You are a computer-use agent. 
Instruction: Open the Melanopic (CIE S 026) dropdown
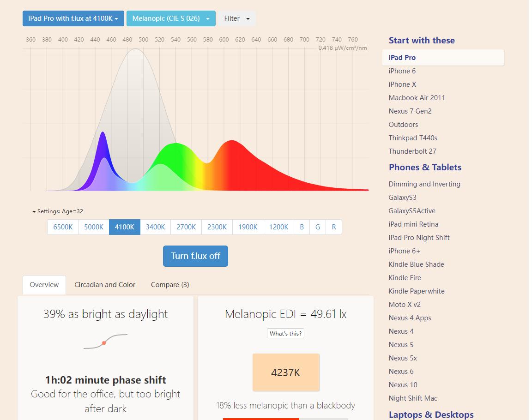coord(171,18)
